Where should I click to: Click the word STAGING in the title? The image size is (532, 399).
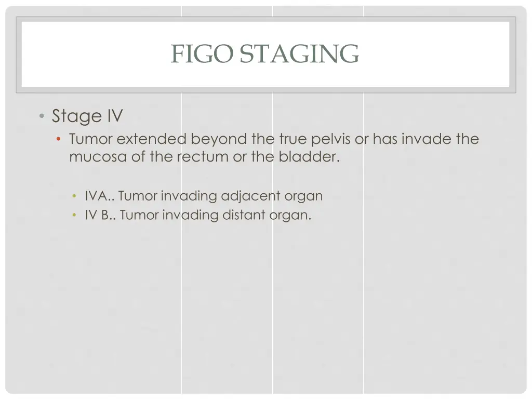coord(299,54)
